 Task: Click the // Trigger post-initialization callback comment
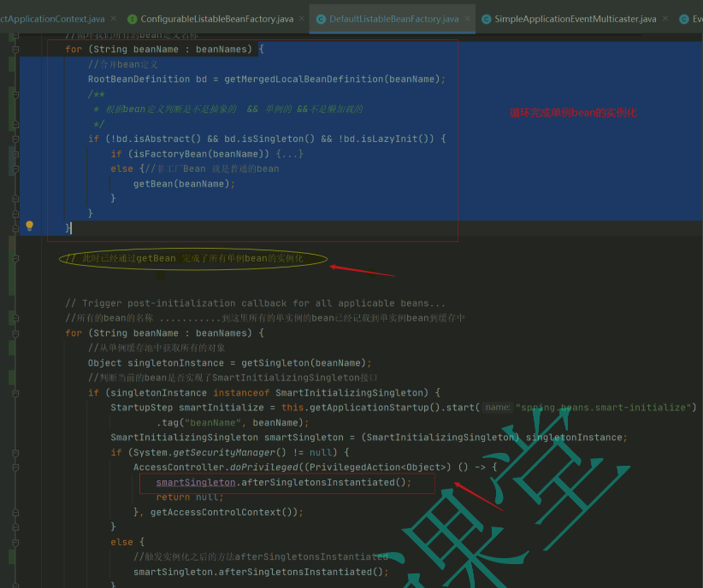255,303
